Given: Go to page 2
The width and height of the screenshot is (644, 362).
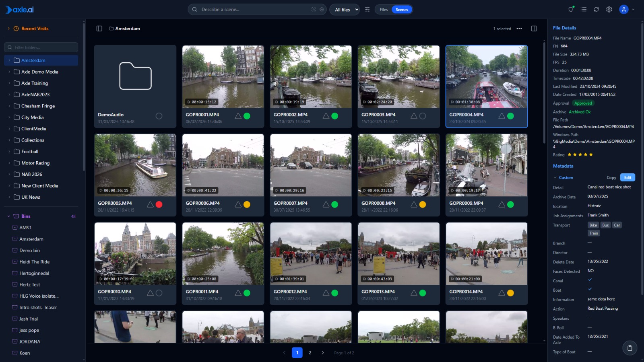Looking at the screenshot, I should click(310, 353).
